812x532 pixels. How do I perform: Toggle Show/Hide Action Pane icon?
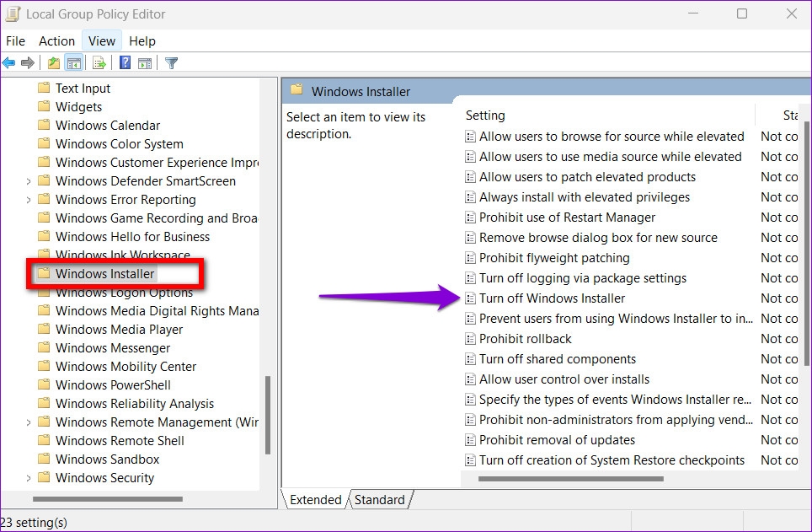[145, 63]
